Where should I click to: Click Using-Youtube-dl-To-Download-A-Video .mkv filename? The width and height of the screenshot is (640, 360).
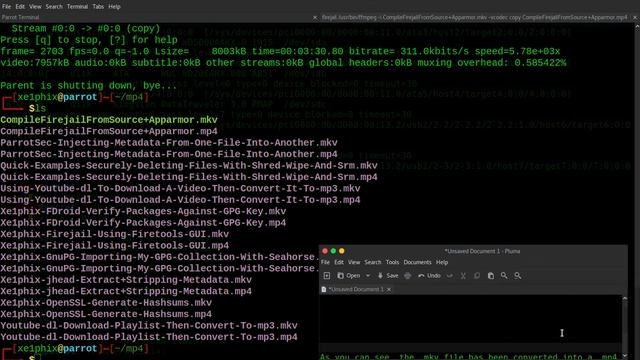pyautogui.click(x=180, y=189)
